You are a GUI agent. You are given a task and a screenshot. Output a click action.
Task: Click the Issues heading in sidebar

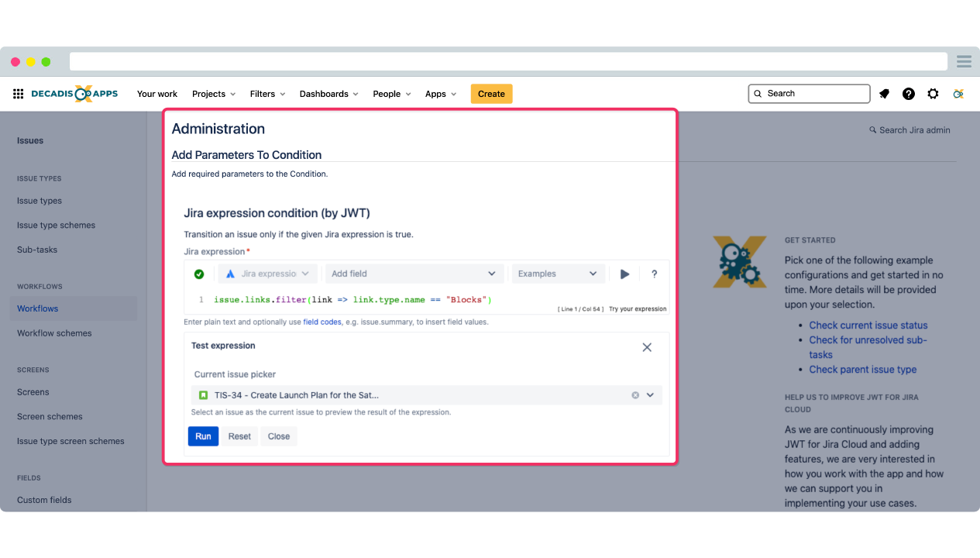30,141
